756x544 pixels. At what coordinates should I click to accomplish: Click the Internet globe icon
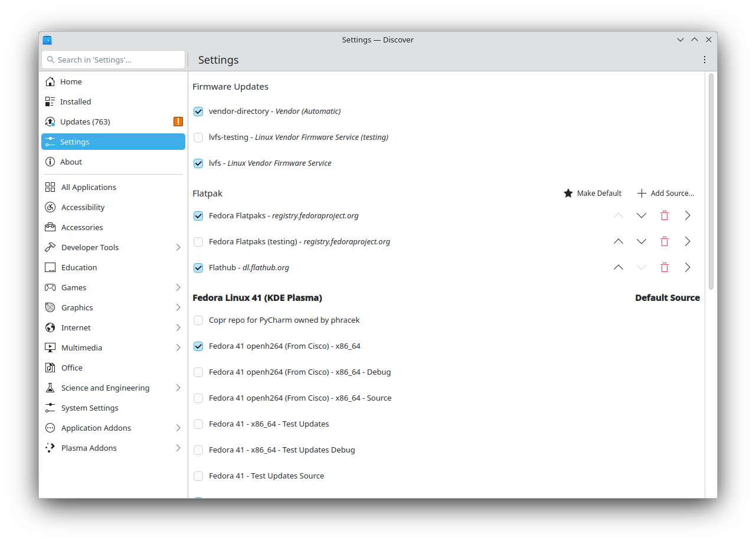point(50,327)
